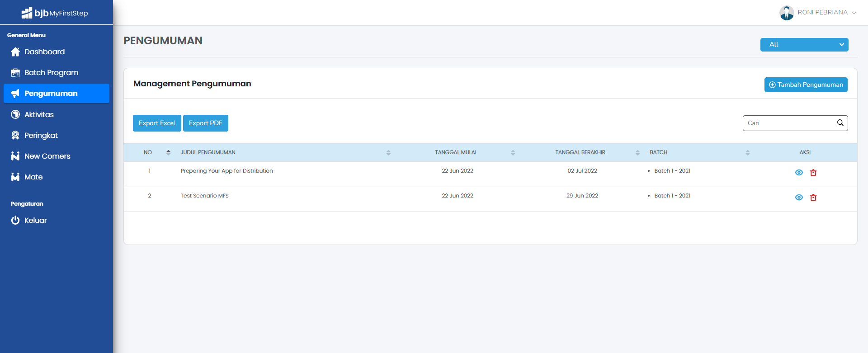Click the Management Pengumuman heading
Viewport: 868px width, 353px height.
tap(192, 84)
